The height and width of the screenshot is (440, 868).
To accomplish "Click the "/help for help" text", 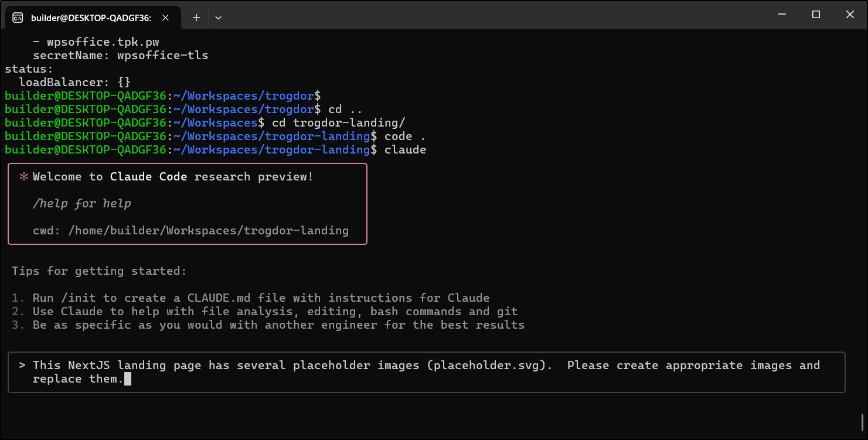I will coord(82,204).
